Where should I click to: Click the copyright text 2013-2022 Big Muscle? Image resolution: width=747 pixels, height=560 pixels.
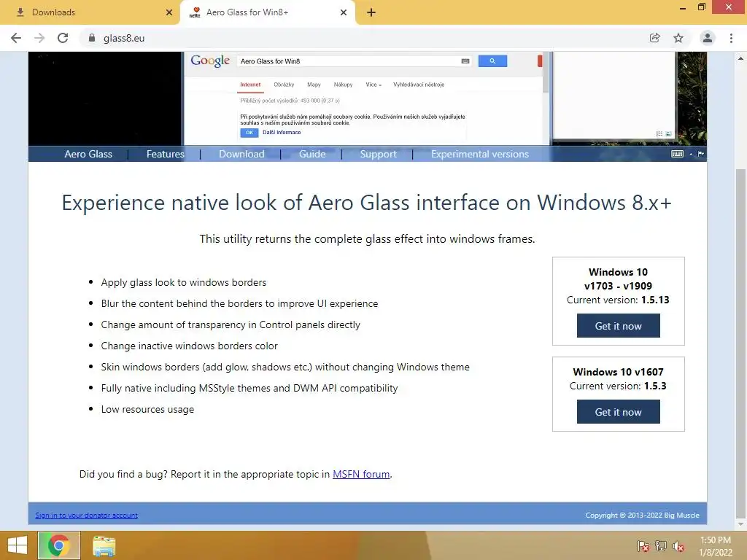[x=643, y=516]
